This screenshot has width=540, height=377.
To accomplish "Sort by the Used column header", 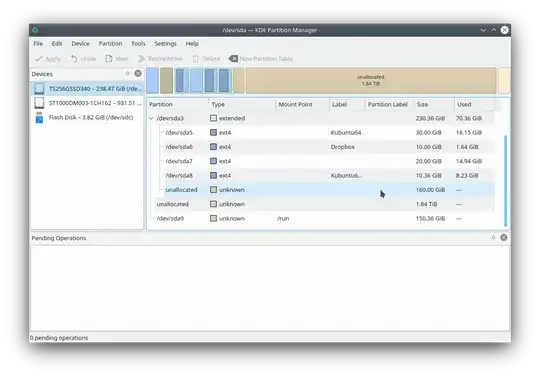I will tap(475, 104).
